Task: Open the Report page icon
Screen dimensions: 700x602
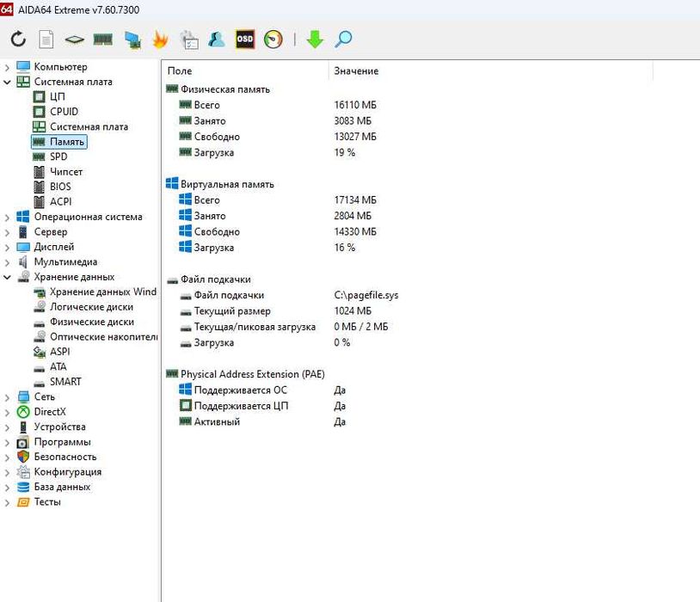Action: (x=46, y=40)
